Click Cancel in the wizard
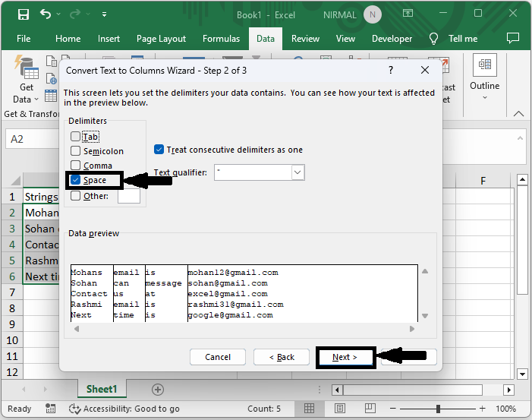 pos(218,357)
